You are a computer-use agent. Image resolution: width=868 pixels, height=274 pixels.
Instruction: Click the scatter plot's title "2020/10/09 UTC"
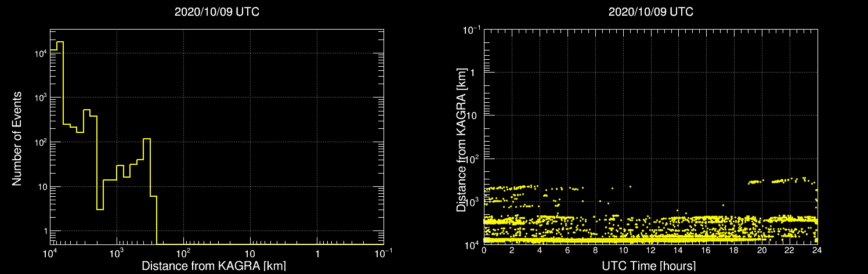(650, 12)
